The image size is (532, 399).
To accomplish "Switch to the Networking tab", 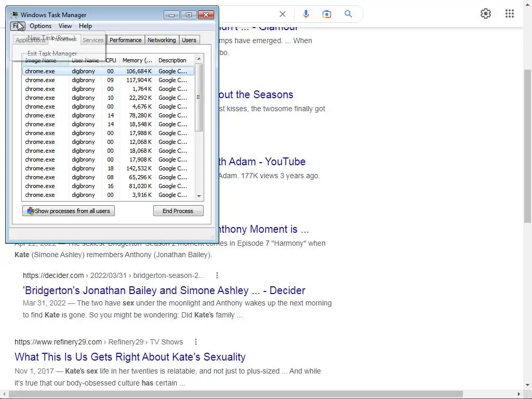I will click(x=162, y=40).
